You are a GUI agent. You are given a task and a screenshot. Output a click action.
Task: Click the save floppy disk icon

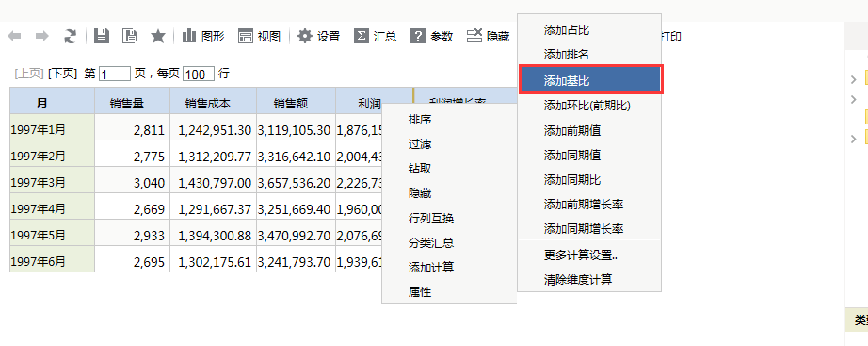click(102, 37)
